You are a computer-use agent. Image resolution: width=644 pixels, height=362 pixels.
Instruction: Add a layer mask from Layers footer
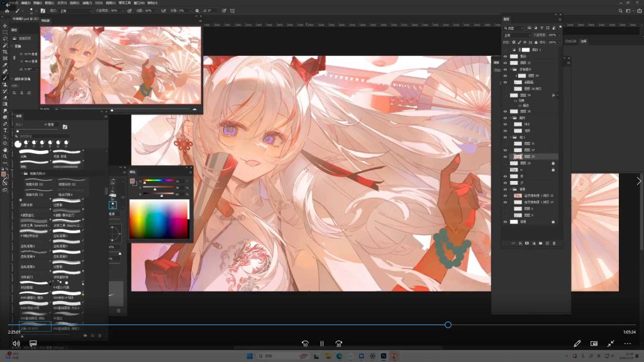[527, 243]
